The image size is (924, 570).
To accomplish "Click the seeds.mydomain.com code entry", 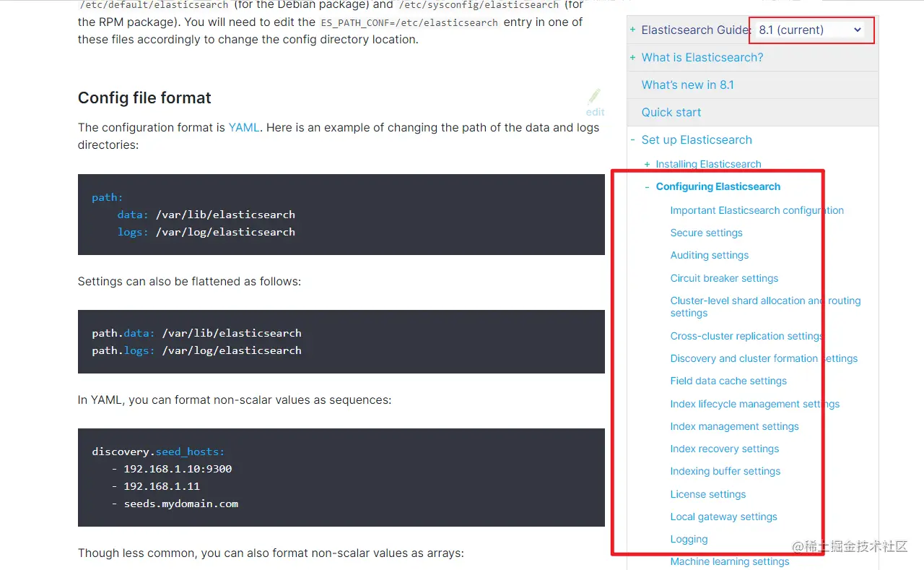I will click(x=180, y=504).
